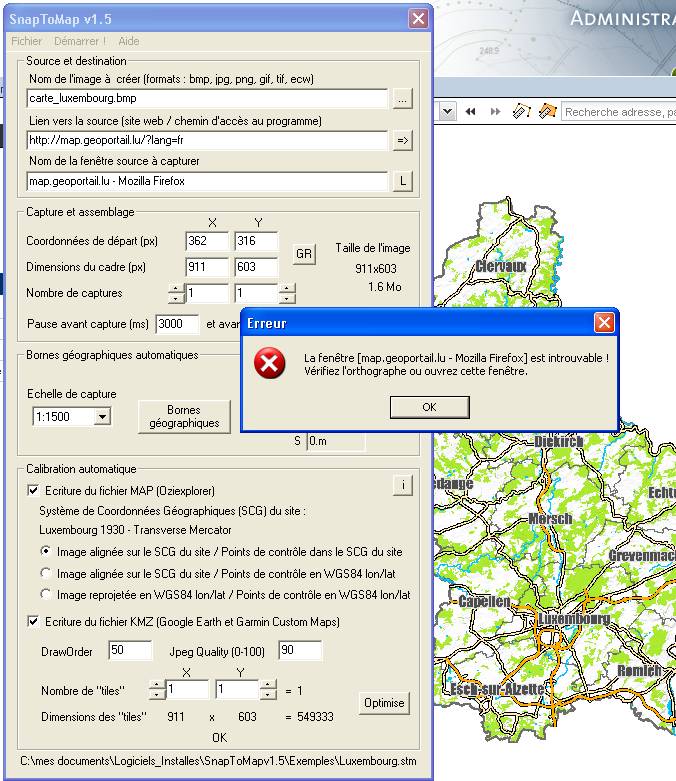Screen dimensions: 676x781
Task: Click Diekirch label on the map
Action: coord(558,441)
